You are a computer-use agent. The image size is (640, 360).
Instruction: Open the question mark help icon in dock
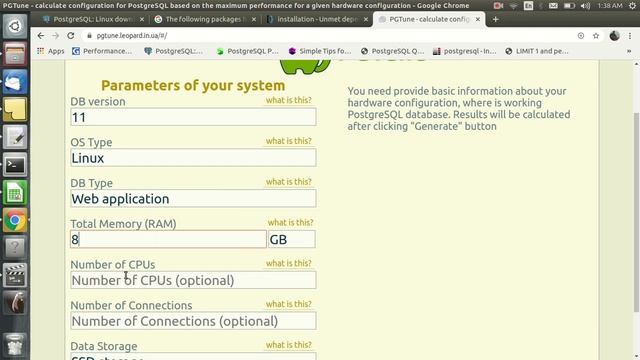15,247
